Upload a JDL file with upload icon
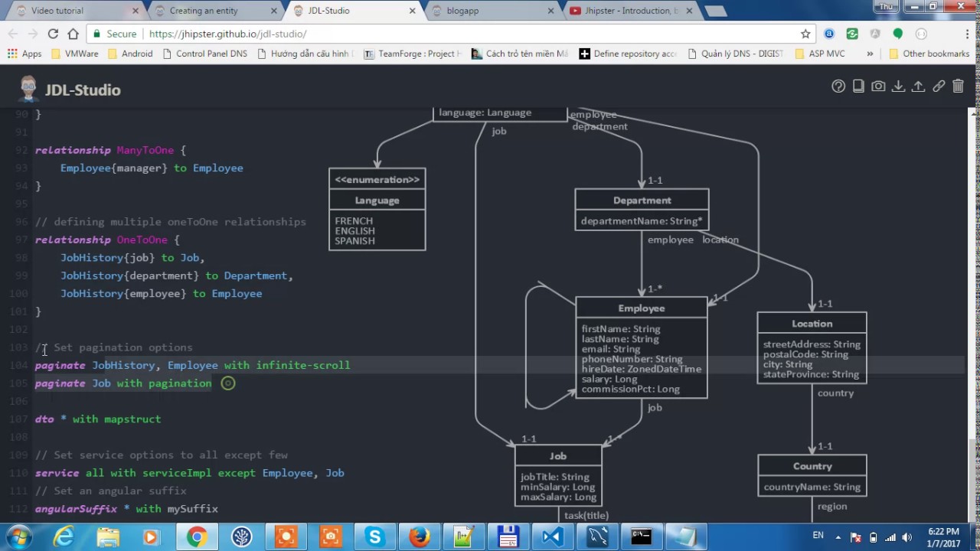 click(x=918, y=86)
